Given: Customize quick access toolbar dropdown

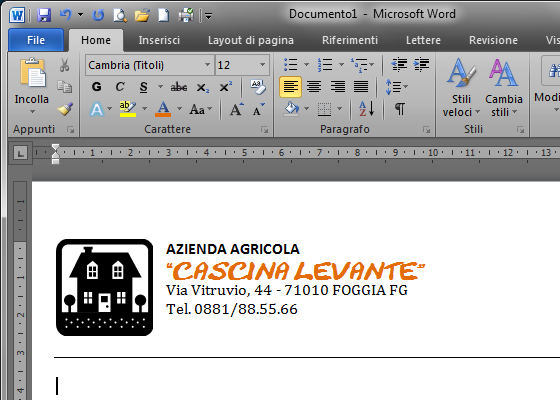Looking at the screenshot, I should point(209,16).
